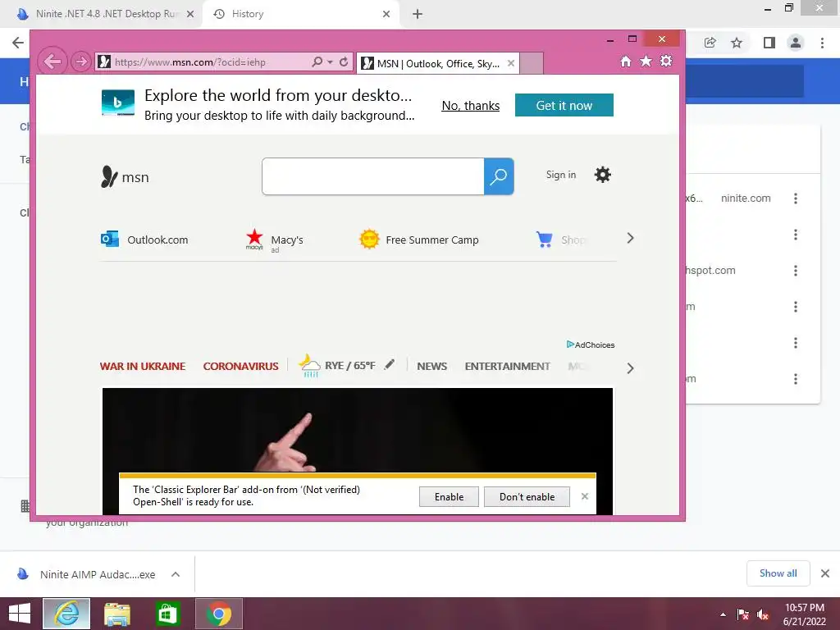The width and height of the screenshot is (840, 630).
Task: Open the Macy's ad shortcut
Action: (x=274, y=240)
